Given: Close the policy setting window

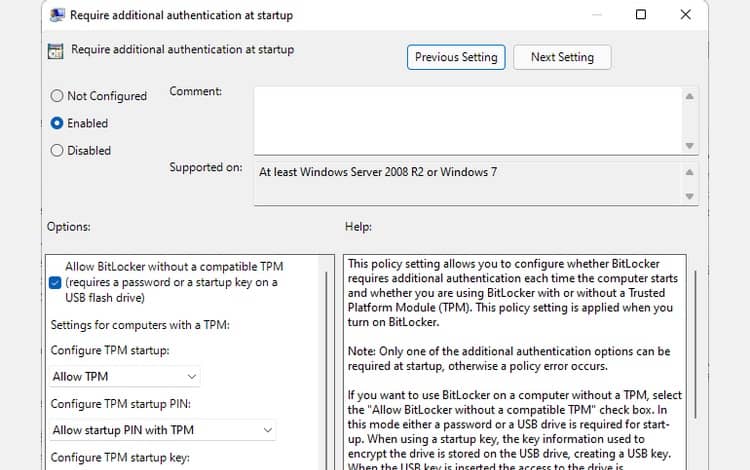Looking at the screenshot, I should 685,15.
